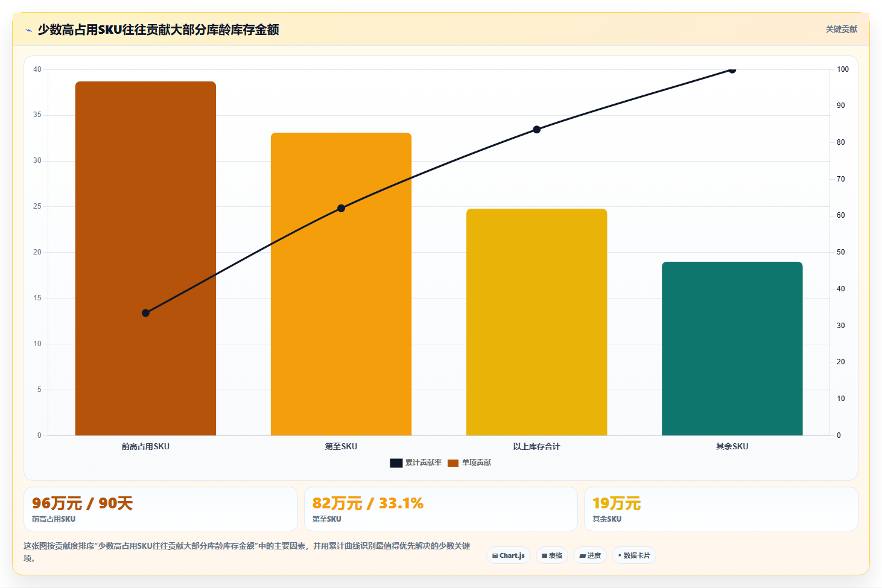Click the right axis value 50
882x588 pixels.
[x=841, y=252]
